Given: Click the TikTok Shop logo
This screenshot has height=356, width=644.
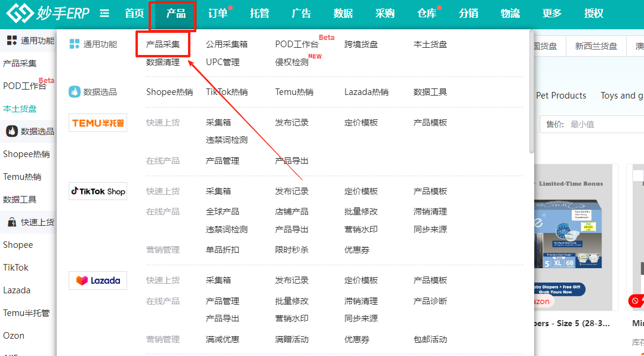Looking at the screenshot, I should pos(98,191).
